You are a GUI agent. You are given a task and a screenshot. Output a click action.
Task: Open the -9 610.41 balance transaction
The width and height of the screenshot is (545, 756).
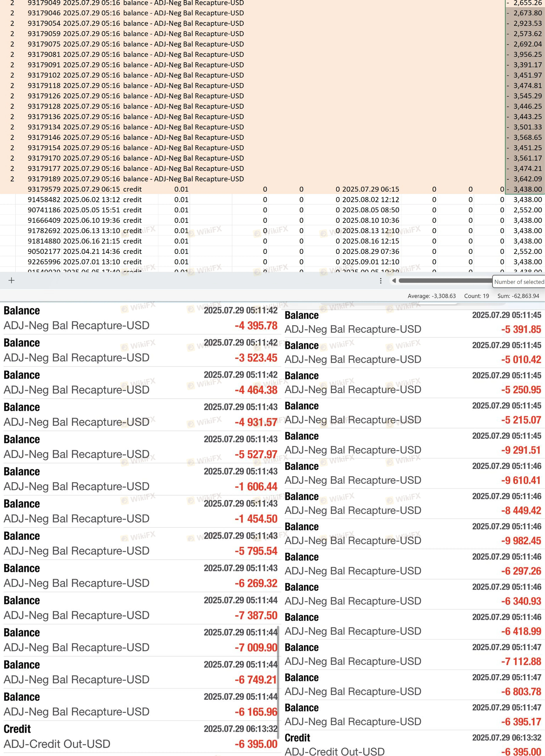tap(414, 473)
